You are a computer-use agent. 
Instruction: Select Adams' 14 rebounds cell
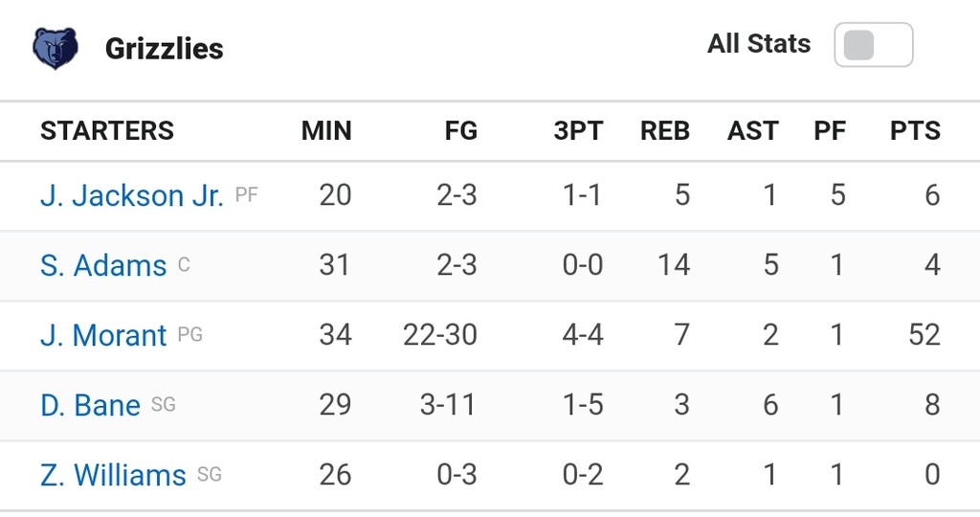674,265
